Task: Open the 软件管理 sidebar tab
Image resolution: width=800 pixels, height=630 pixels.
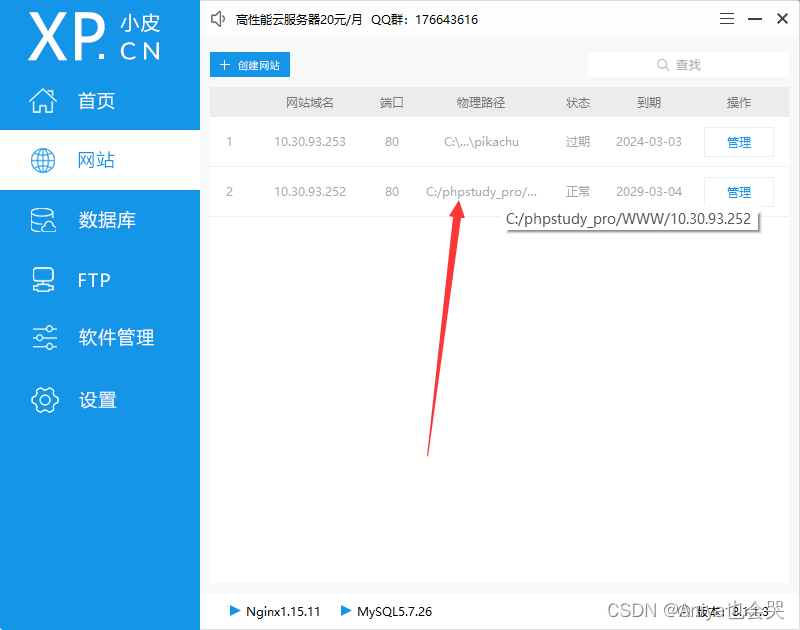Action: tap(100, 337)
